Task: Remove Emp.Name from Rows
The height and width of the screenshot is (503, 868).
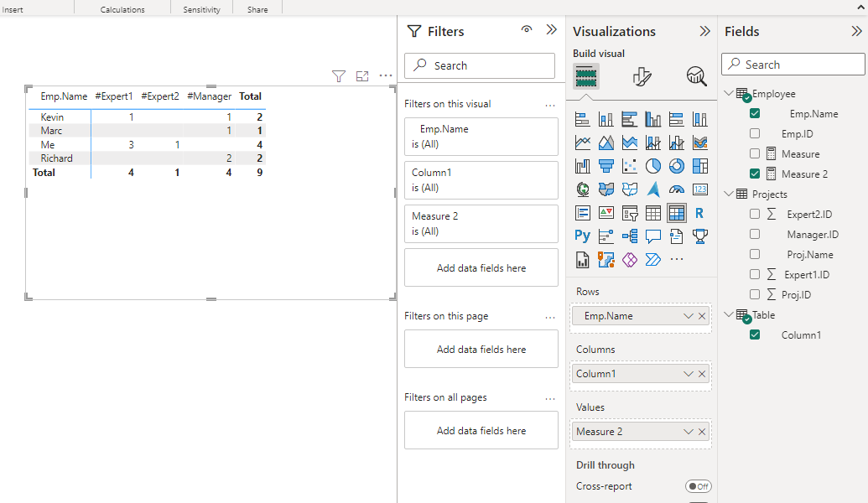Action: 702,316
